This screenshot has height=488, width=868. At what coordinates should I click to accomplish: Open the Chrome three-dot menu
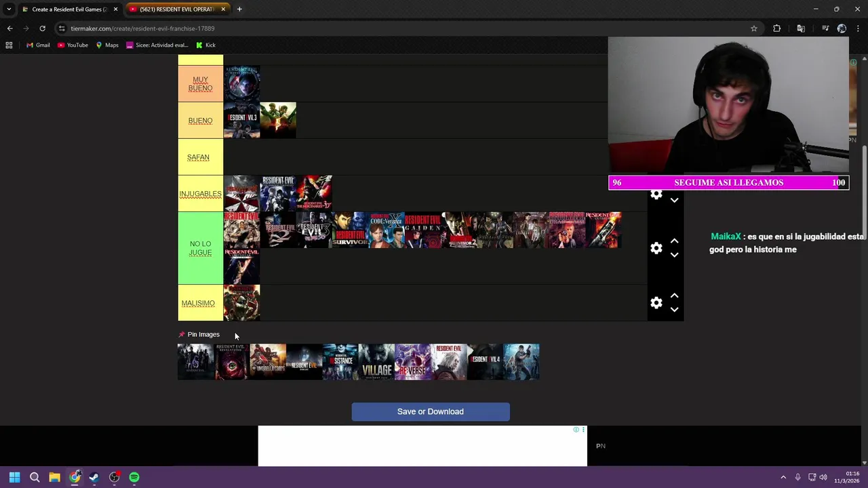[x=859, y=28]
